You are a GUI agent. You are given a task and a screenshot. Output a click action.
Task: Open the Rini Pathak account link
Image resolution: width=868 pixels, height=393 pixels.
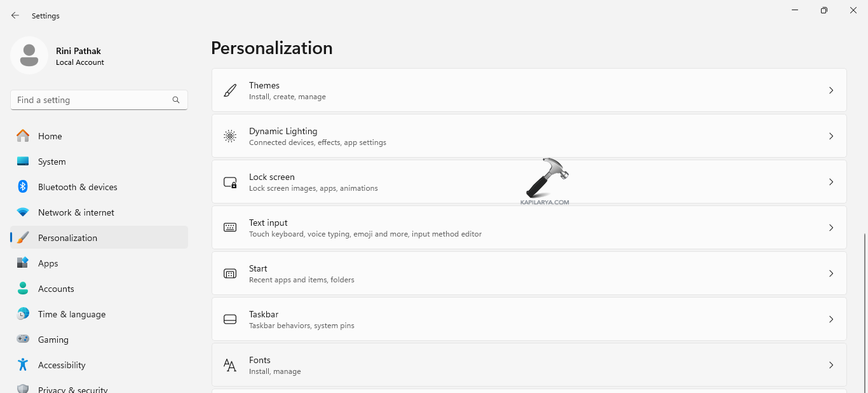(x=78, y=51)
